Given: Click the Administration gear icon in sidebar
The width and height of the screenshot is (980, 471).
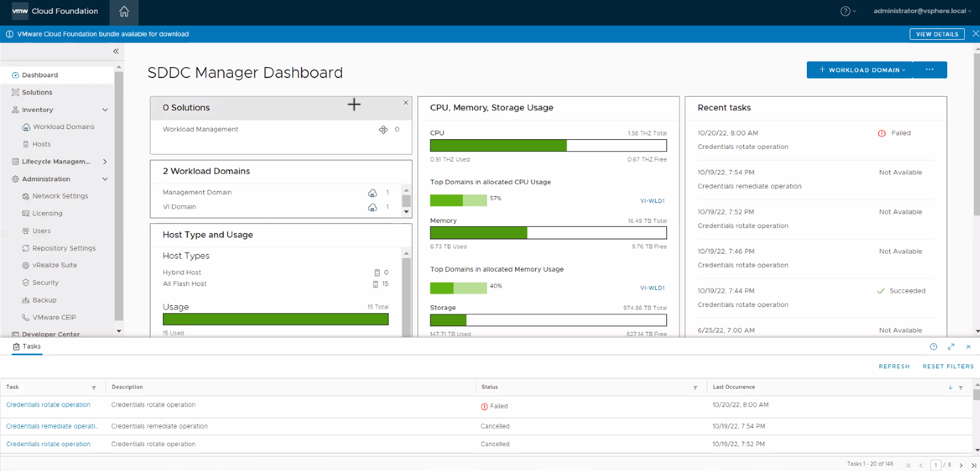Looking at the screenshot, I should pyautogui.click(x=15, y=179).
